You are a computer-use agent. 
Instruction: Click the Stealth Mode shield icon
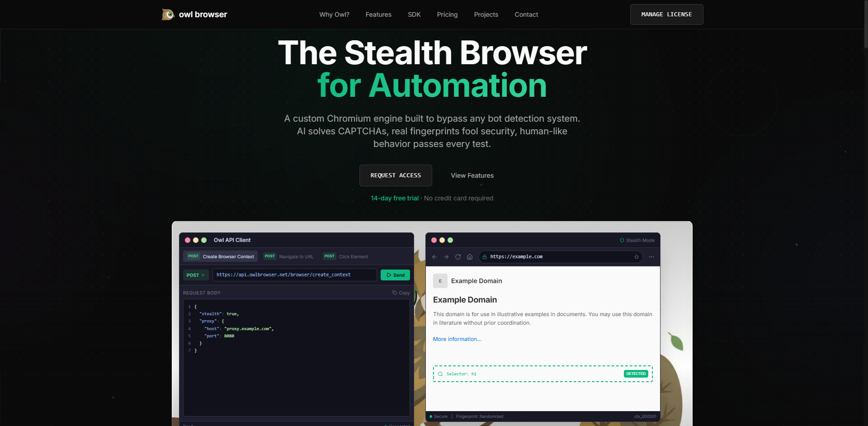[623, 240]
